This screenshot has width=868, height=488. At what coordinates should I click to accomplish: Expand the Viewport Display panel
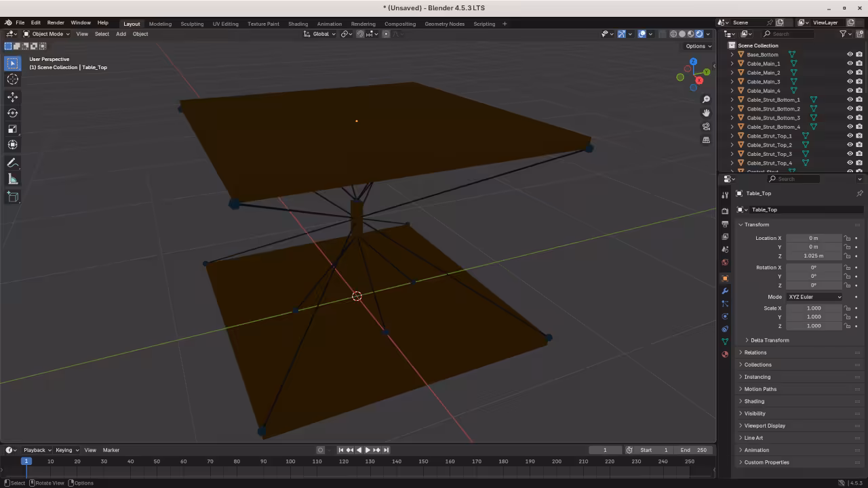(x=764, y=426)
